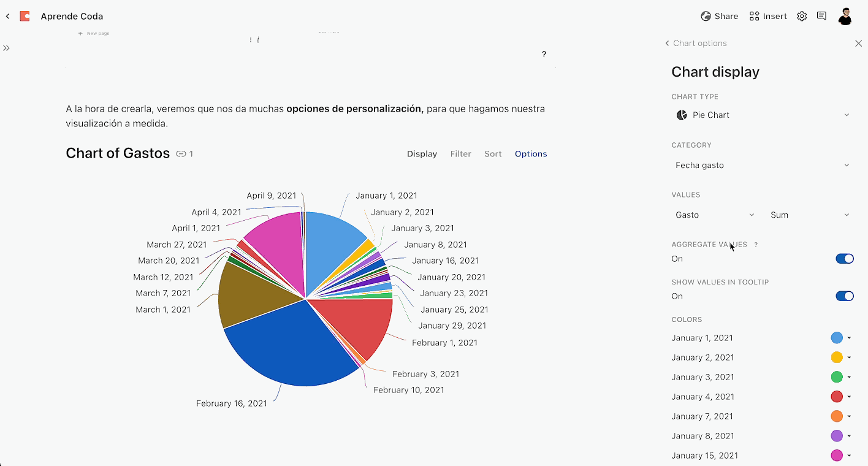Click the pie chart icon in Chart Type
Screen dimensions: 868x466
point(682,115)
